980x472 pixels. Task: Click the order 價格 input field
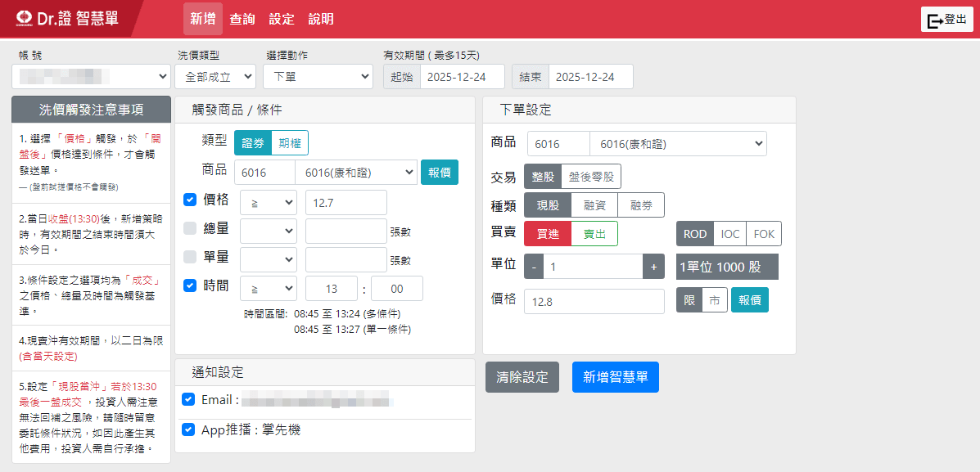pyautogui.click(x=594, y=301)
